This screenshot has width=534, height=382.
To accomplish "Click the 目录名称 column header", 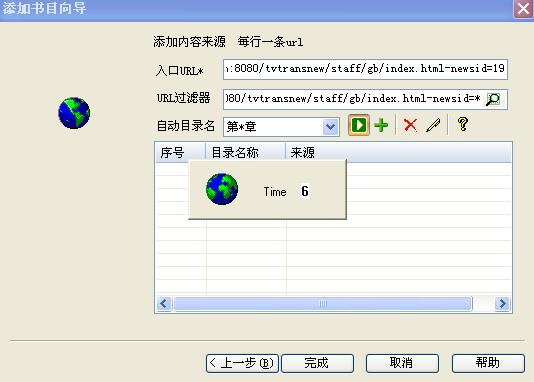I will [x=245, y=152].
